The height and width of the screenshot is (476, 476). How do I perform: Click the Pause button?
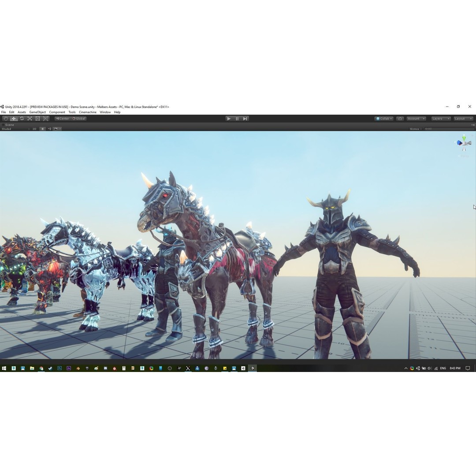[237, 119]
